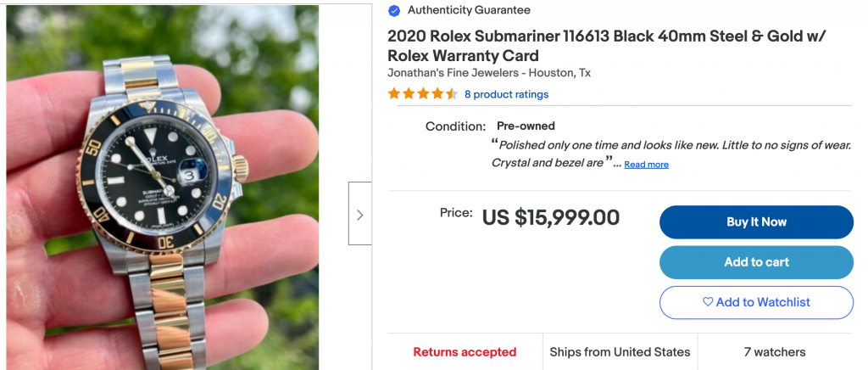Click the Price: field label
Screen dimensions: 868x370
(x=456, y=213)
